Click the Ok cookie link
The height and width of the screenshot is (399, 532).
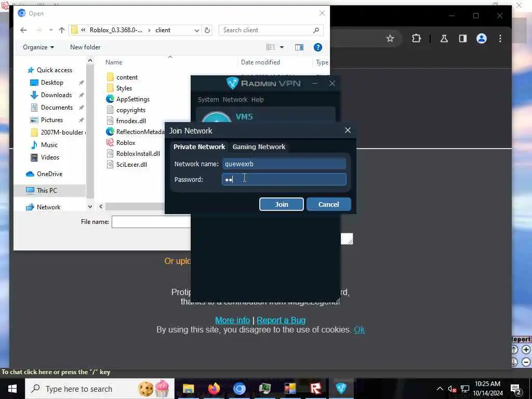coord(360,330)
